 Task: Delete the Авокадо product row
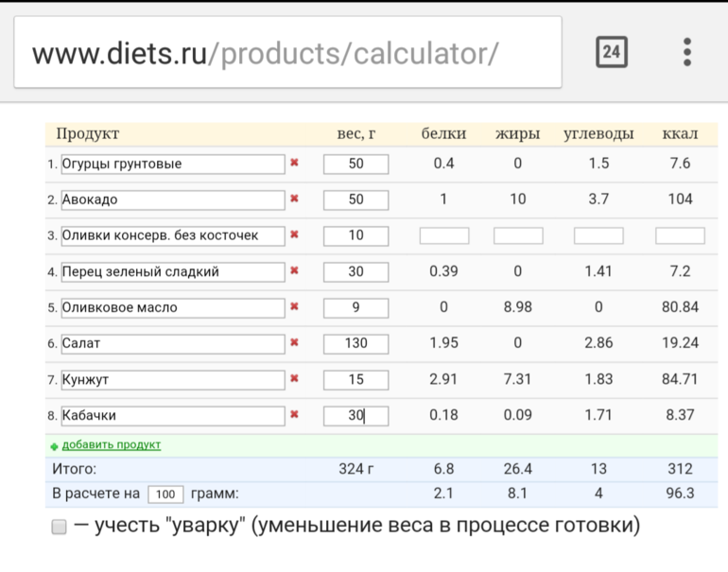pyautogui.click(x=294, y=199)
